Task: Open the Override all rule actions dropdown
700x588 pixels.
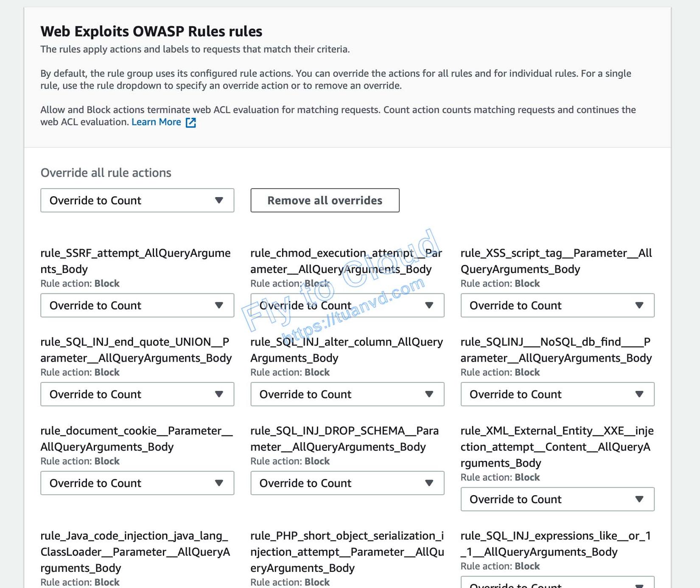Action: coord(137,201)
